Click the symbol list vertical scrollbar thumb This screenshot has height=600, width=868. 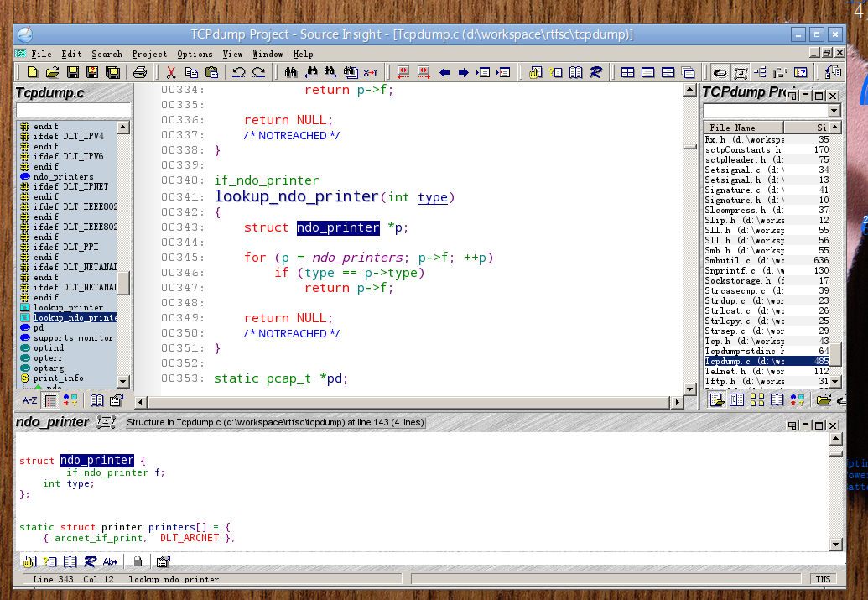tap(123, 283)
